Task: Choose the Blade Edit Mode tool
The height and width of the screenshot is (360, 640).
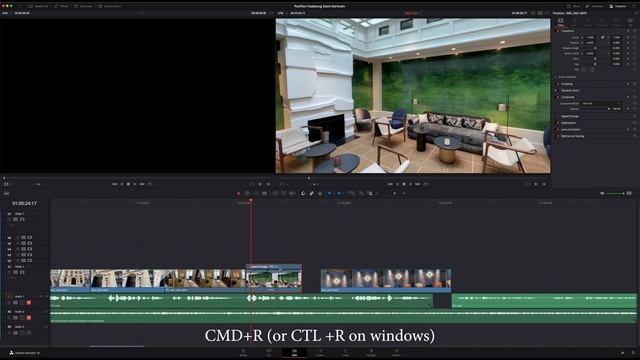Action: pyautogui.click(x=264, y=193)
